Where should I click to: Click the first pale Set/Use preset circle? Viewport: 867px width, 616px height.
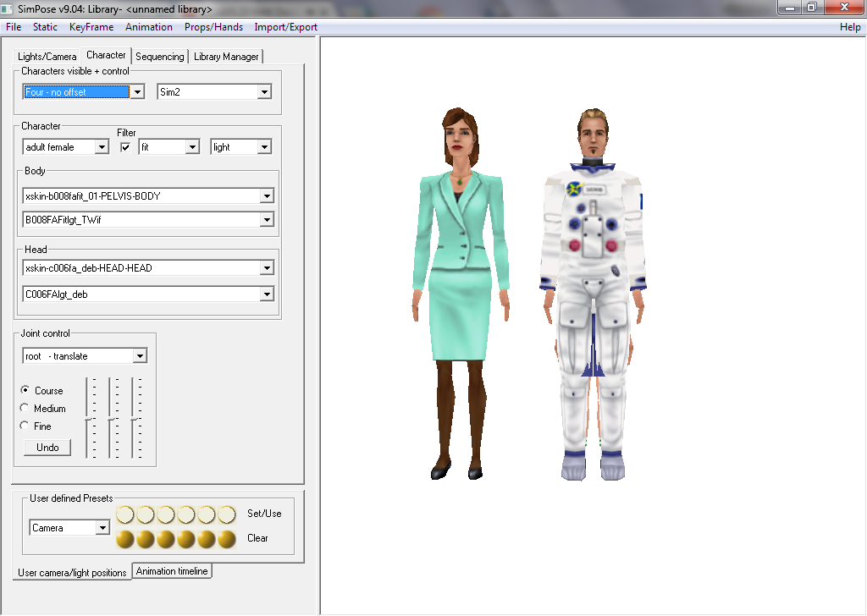click(125, 514)
